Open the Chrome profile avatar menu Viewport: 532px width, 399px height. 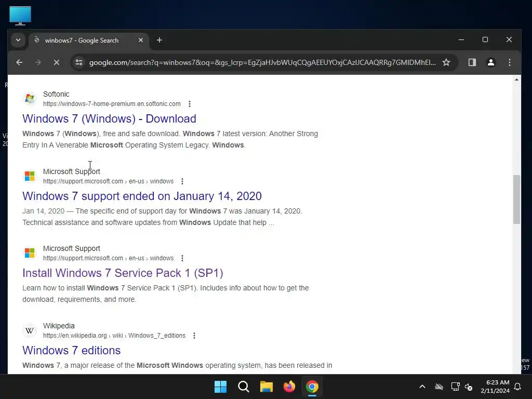490,62
